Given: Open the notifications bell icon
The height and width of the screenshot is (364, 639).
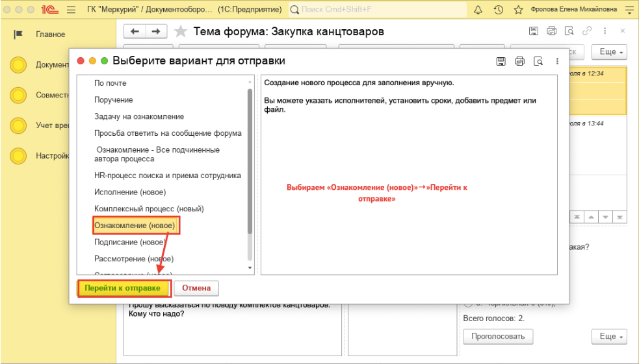Looking at the screenshot, I should tap(478, 10).
